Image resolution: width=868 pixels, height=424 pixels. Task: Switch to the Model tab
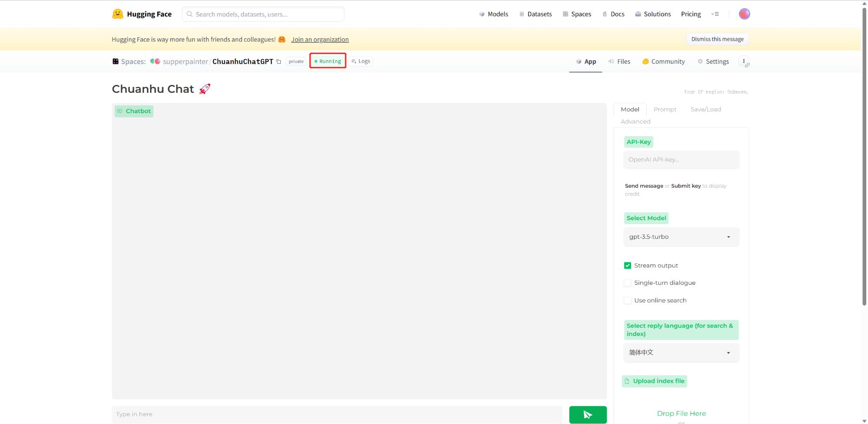click(630, 109)
